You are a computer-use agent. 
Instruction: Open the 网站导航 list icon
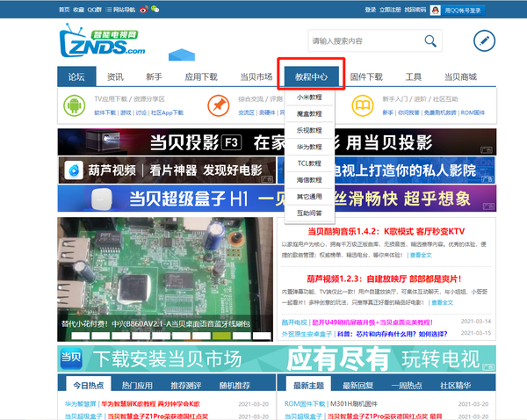click(x=109, y=10)
